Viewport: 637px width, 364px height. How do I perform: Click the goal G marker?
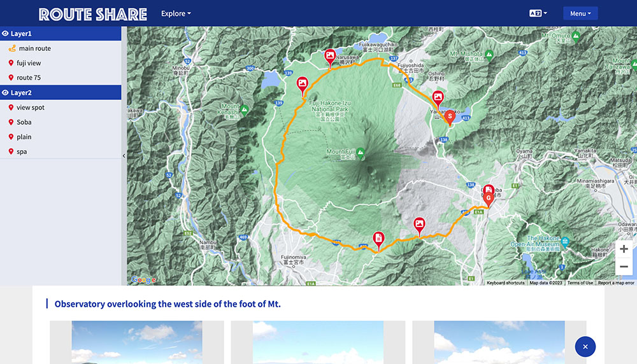(x=489, y=199)
